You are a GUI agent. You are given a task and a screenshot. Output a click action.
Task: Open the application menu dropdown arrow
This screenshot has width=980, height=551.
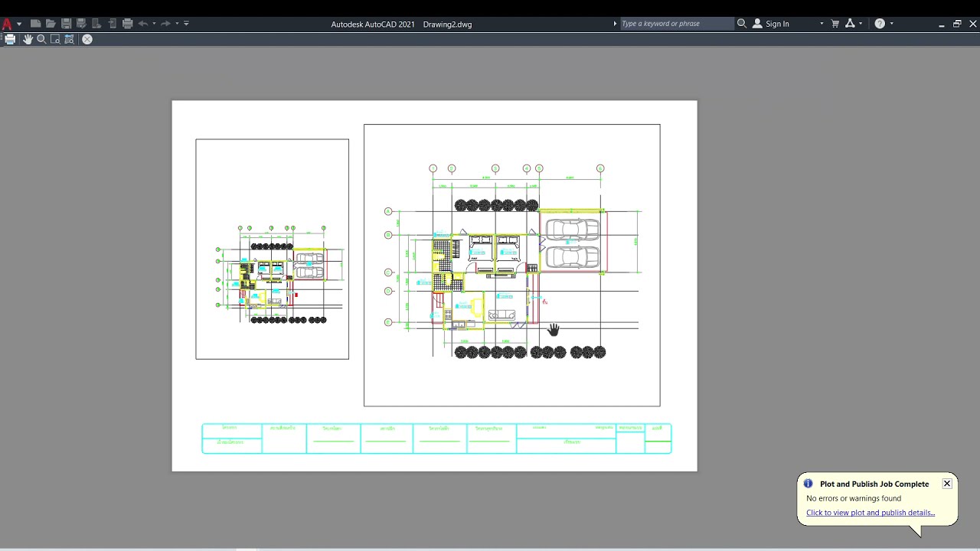pyautogui.click(x=19, y=24)
